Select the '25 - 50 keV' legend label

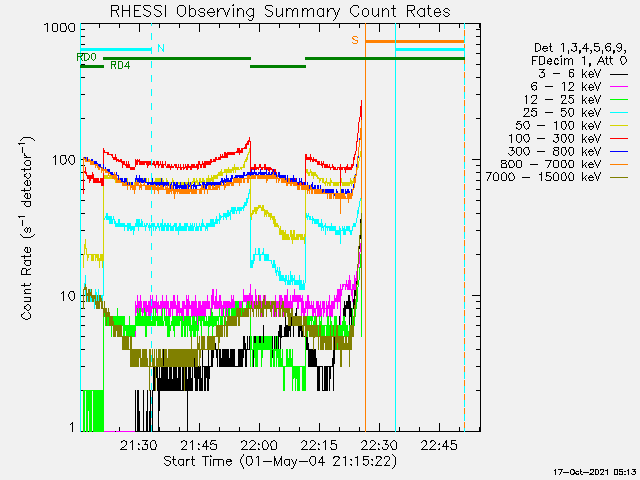tap(562, 113)
